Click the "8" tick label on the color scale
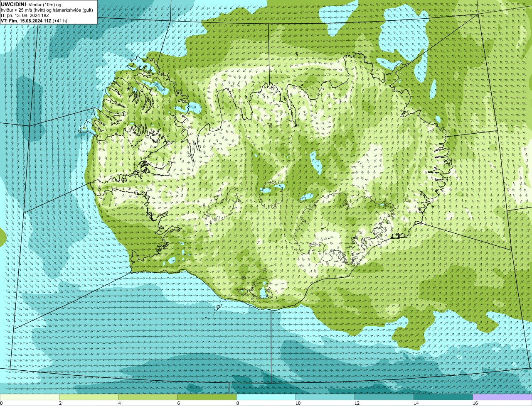Image resolution: width=532 pixels, height=406 pixels. coord(238,403)
